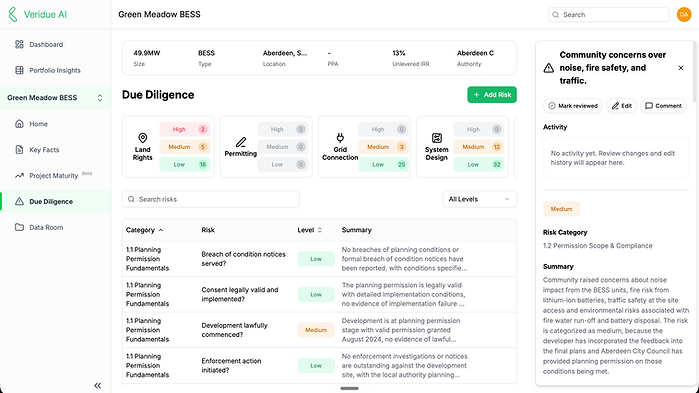Click the top Search field

pyautogui.click(x=609, y=15)
